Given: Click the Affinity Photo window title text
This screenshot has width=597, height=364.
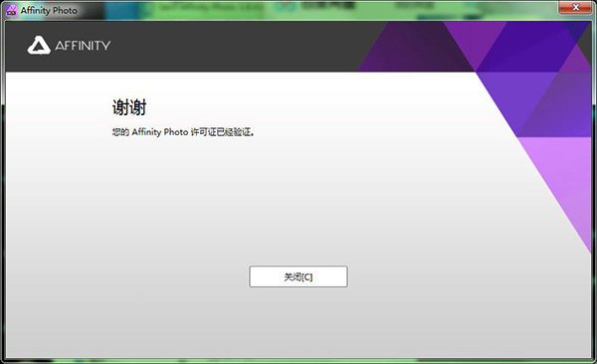Looking at the screenshot, I should coord(49,10).
